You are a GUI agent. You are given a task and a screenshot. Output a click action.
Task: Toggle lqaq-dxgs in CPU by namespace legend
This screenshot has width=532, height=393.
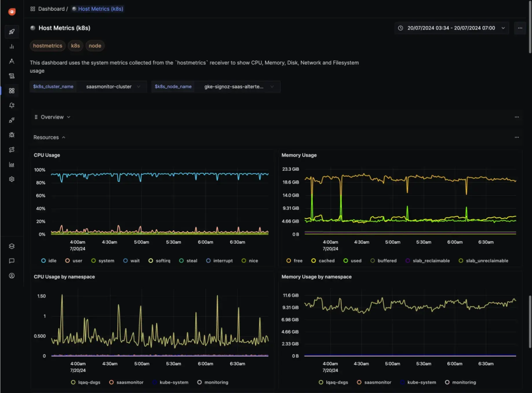point(86,382)
